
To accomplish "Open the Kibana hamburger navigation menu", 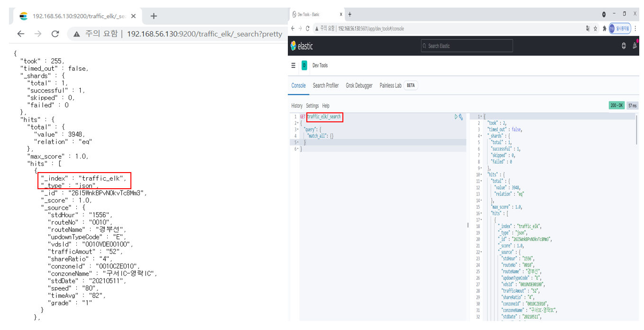I will click(294, 65).
